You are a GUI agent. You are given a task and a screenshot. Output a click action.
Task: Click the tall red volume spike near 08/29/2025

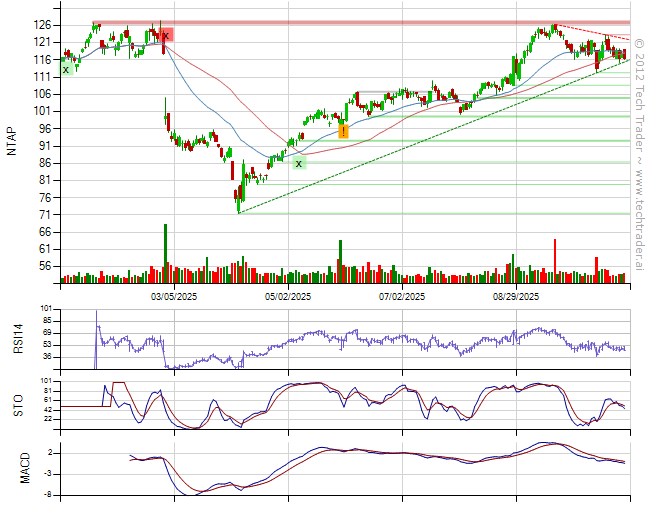555,258
